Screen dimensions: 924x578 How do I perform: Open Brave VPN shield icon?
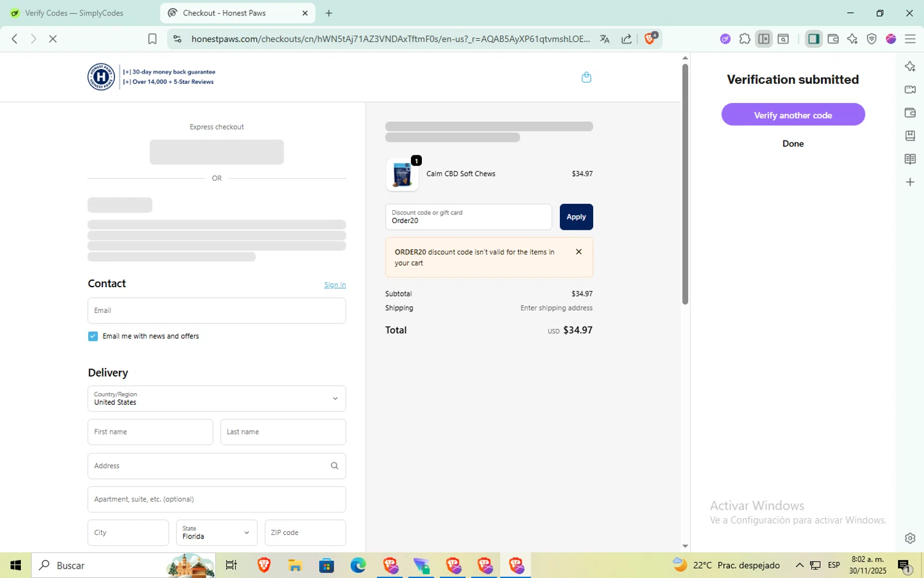pyautogui.click(x=872, y=39)
